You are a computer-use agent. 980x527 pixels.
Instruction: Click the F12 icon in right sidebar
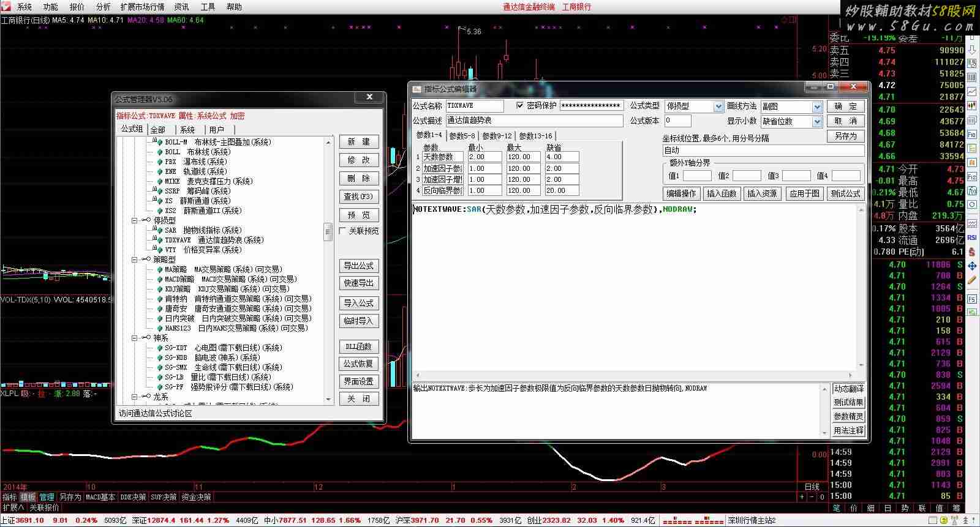point(971,176)
